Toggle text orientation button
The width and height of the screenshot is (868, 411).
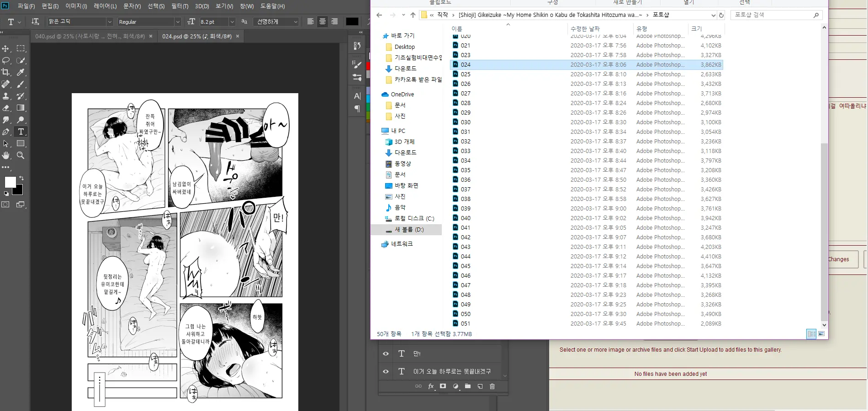click(35, 21)
